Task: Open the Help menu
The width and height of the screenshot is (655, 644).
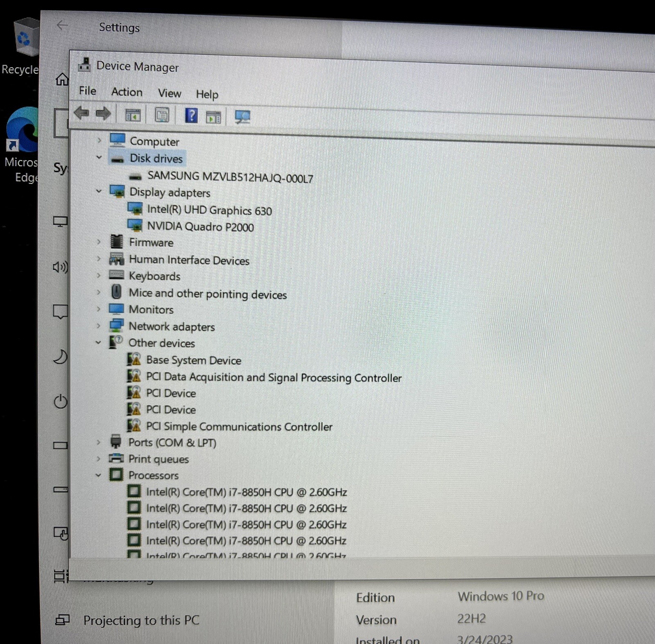Action: (x=207, y=95)
